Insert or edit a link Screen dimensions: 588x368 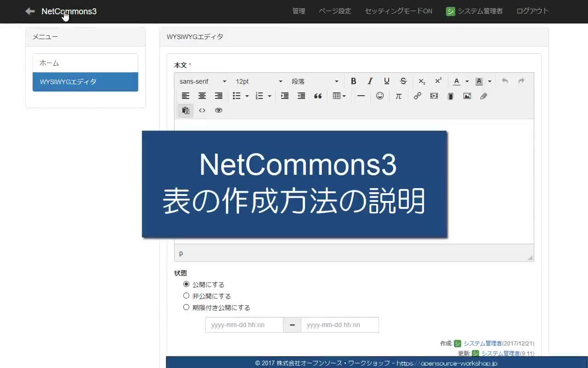click(417, 96)
